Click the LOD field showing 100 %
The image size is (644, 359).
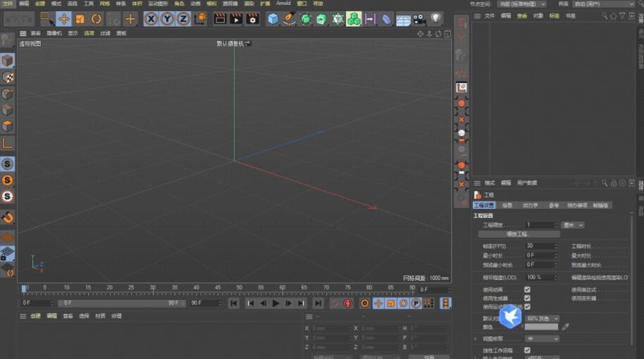(x=540, y=278)
